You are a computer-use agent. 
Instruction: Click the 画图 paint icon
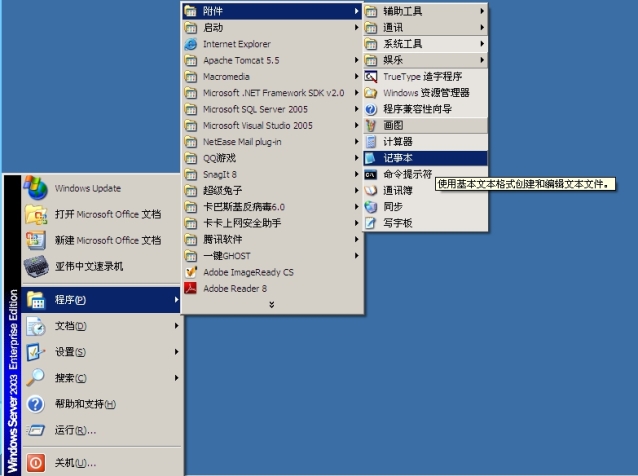(370, 125)
